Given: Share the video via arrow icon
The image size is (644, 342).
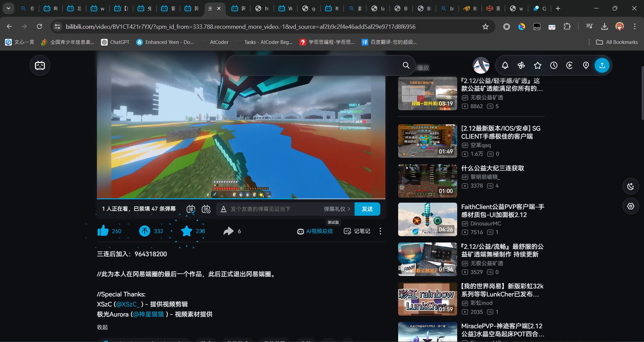Looking at the screenshot, I should [228, 231].
